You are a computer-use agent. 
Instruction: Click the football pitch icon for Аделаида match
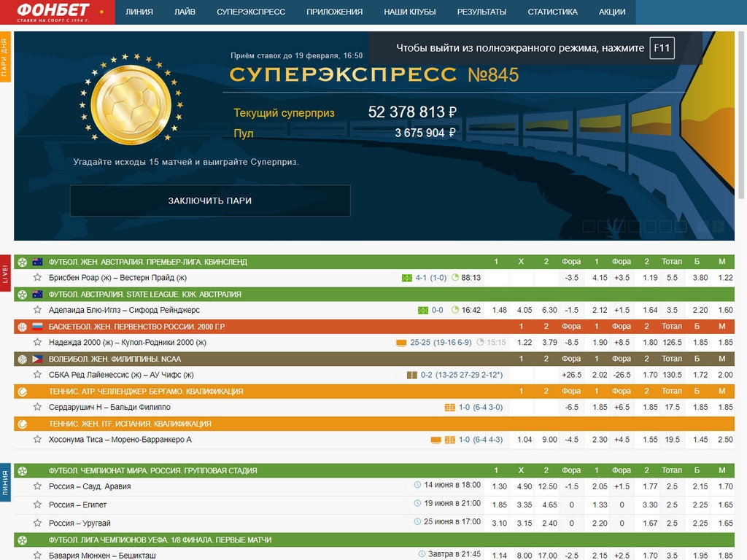coord(422,310)
